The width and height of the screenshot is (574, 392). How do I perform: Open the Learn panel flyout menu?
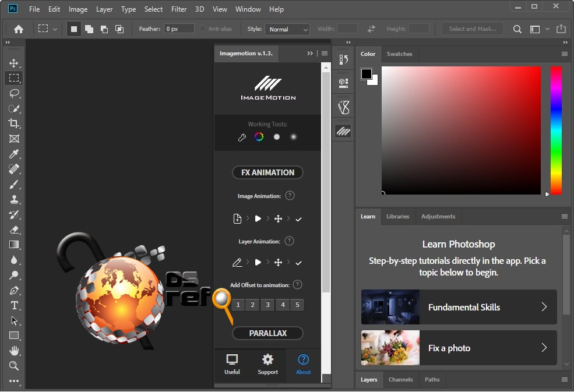pos(565,216)
